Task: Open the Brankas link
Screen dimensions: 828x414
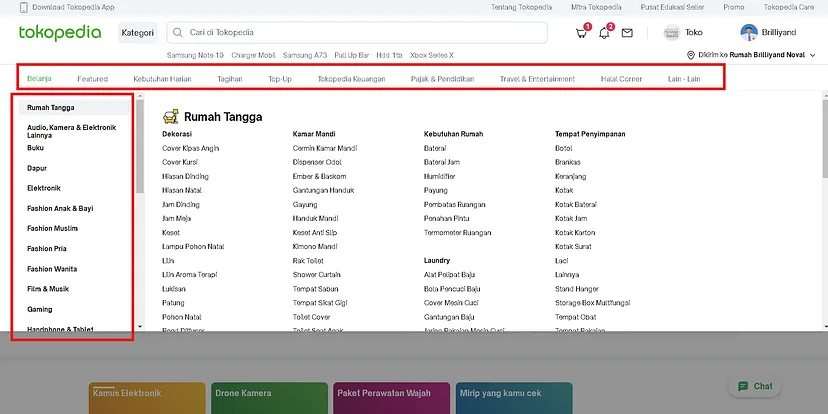Action: (x=568, y=163)
